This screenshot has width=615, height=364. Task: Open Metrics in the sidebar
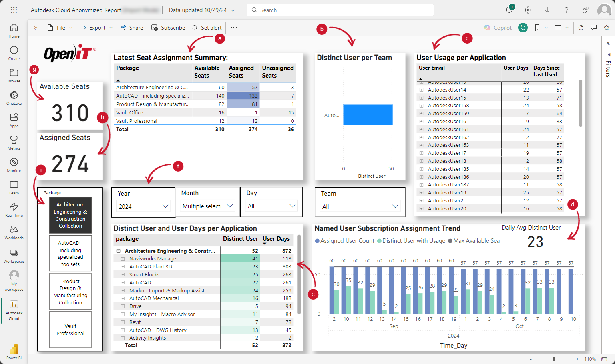pyautogui.click(x=14, y=142)
